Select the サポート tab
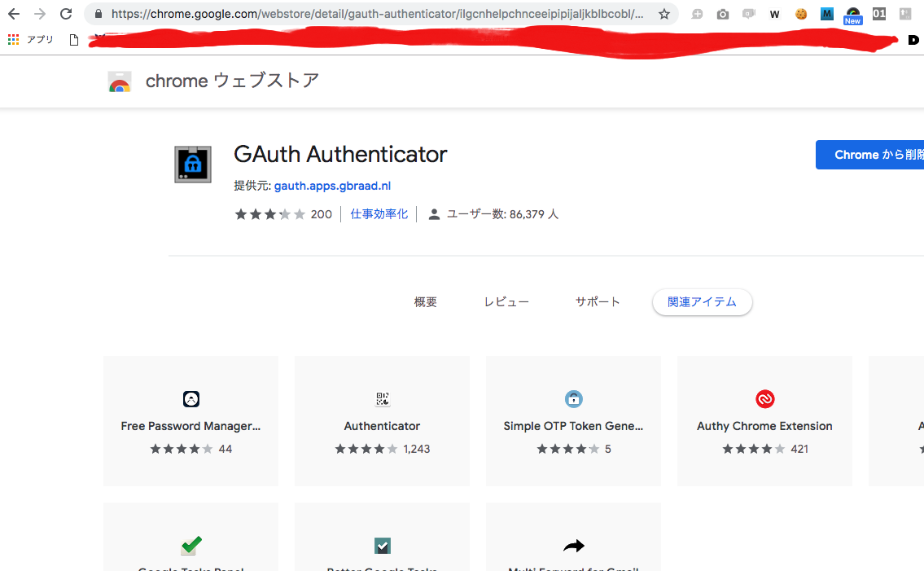This screenshot has width=924, height=571. (x=598, y=301)
